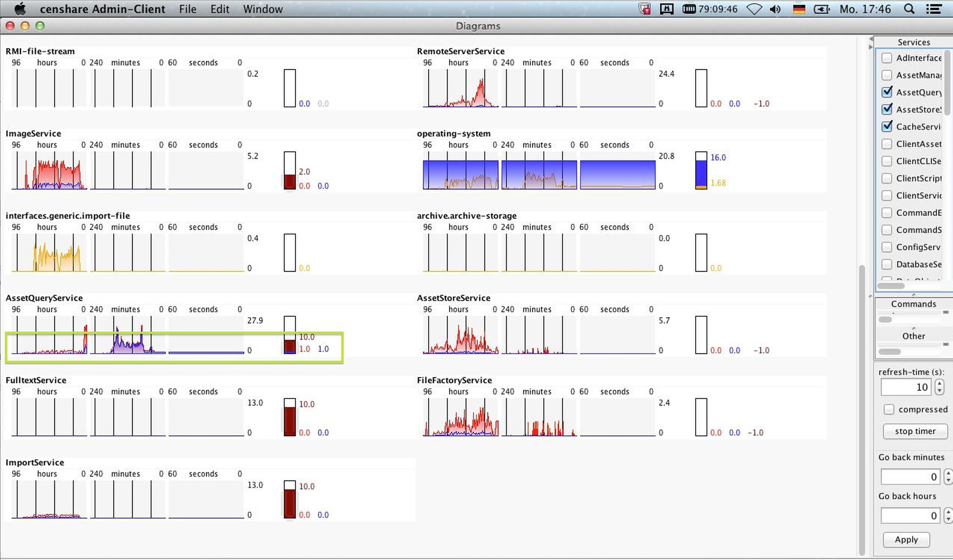Click the Wi-Fi status icon
This screenshot has height=560, width=953.
(x=754, y=9)
